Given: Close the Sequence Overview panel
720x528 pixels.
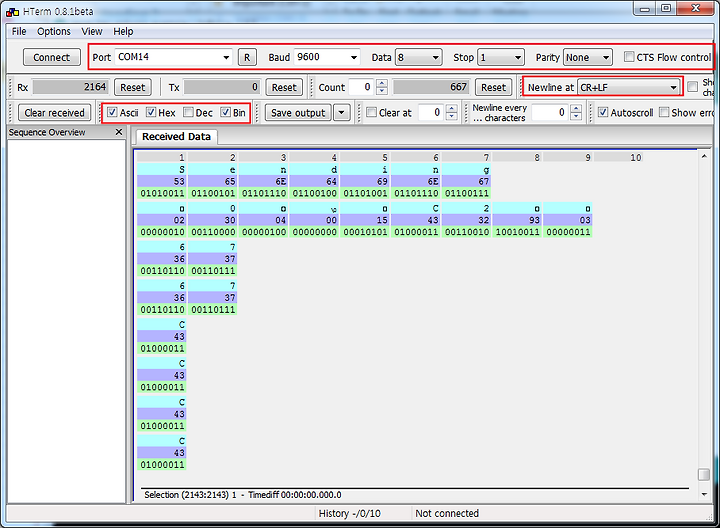Looking at the screenshot, I should point(119,132).
